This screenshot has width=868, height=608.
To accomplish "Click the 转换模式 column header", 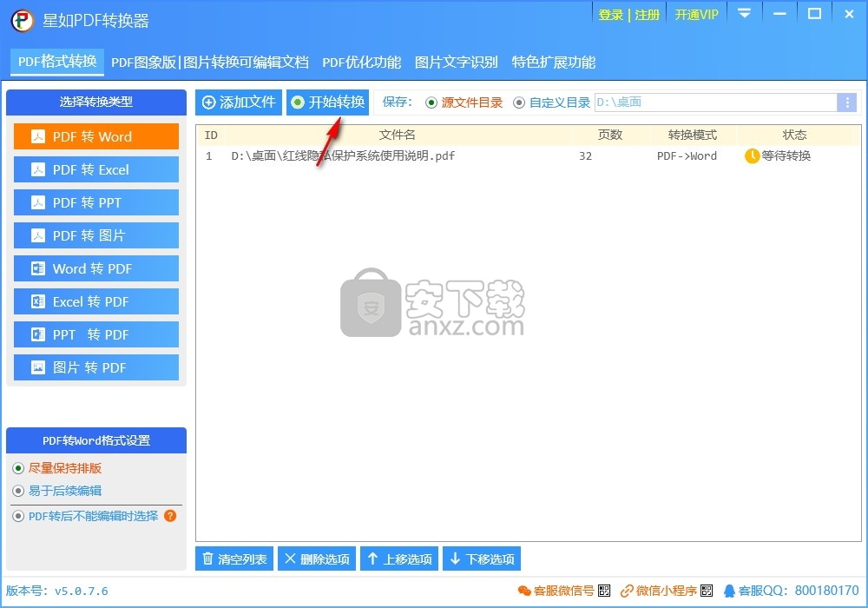I will (693, 135).
